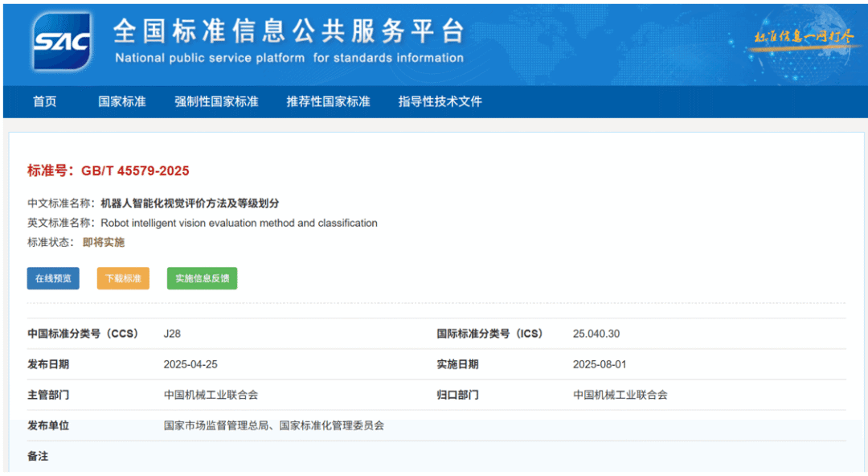This screenshot has width=868, height=476.
Task: Click the ICS classification value 25.040.30
Action: tap(596, 334)
